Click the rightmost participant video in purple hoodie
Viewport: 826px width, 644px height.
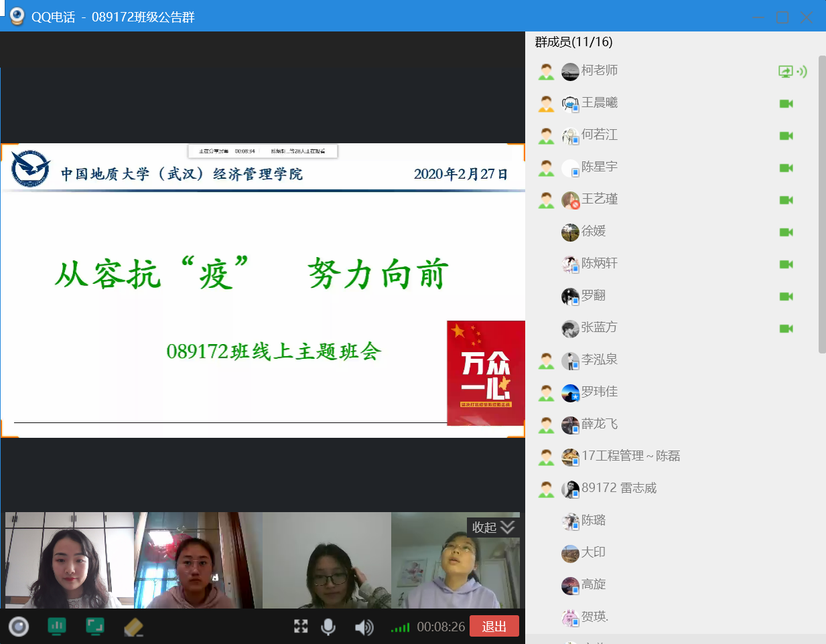pos(456,560)
